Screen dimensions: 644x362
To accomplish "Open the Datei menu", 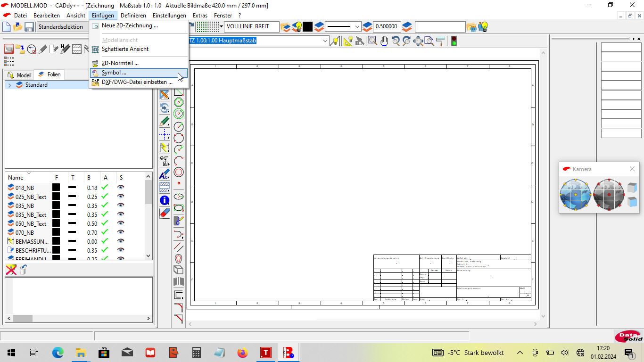I will pos(20,16).
